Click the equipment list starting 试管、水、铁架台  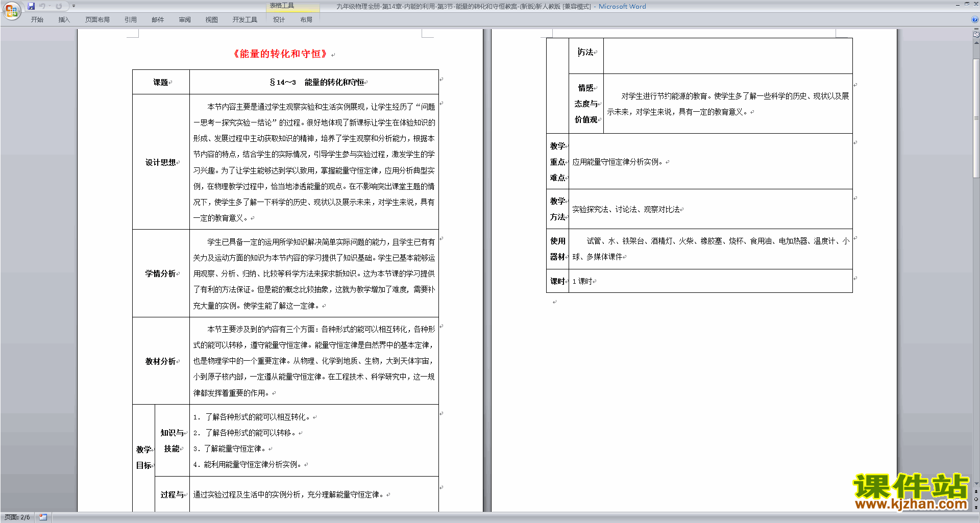point(711,249)
